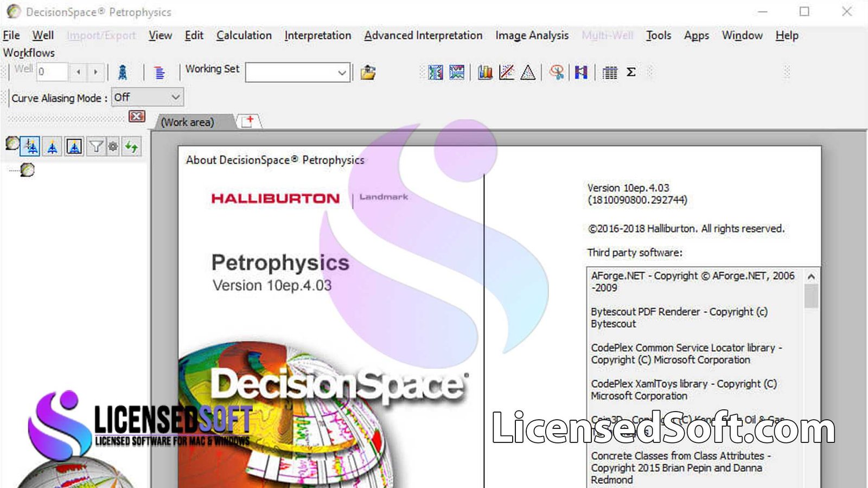
Task: Click the red X to close well panel
Action: pos(137,117)
